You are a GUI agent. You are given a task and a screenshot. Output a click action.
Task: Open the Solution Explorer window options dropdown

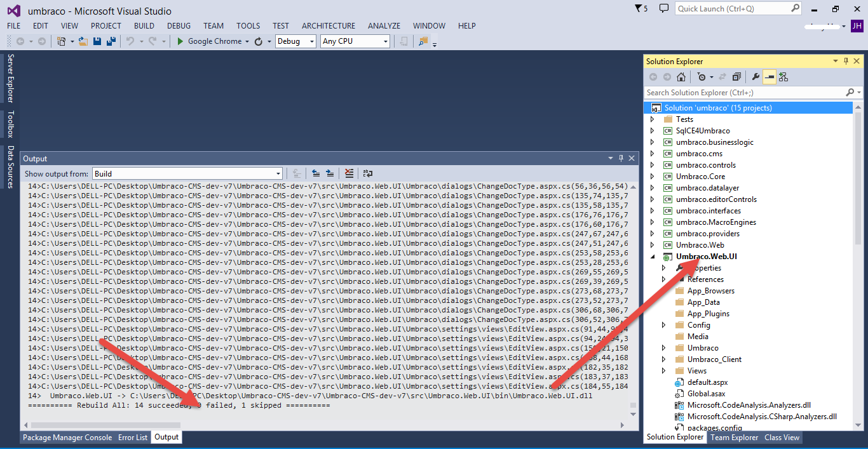(x=836, y=61)
